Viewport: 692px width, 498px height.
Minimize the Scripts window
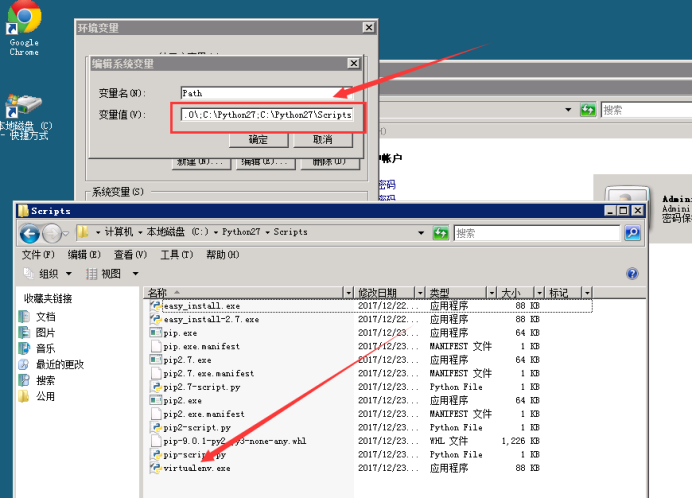pyautogui.click(x=610, y=211)
